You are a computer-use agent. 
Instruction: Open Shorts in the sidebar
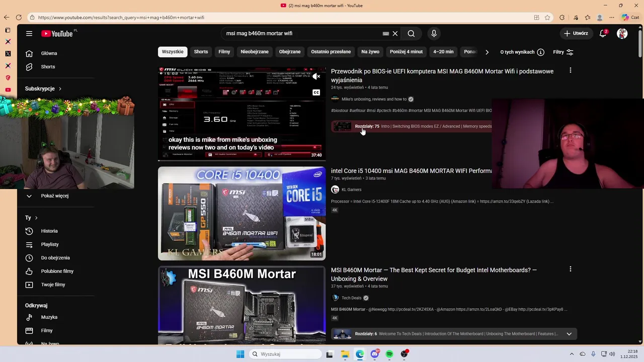pos(48,67)
